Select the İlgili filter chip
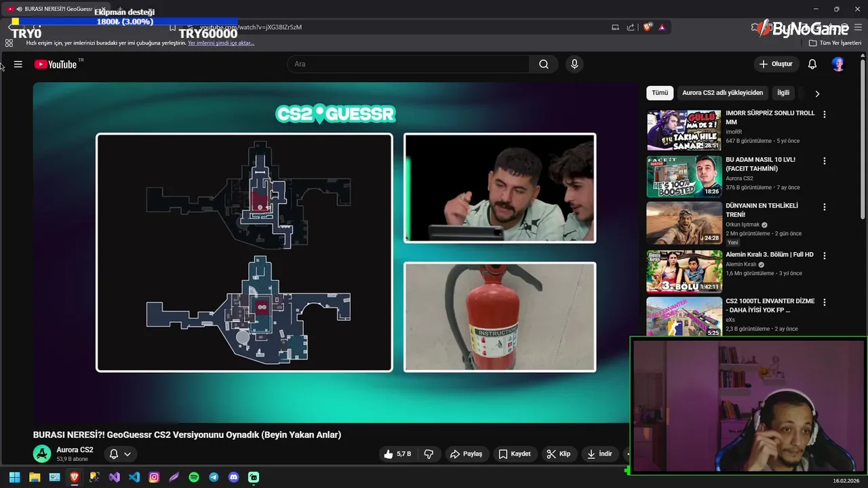Screen dimensions: 868x488 click(x=783, y=93)
